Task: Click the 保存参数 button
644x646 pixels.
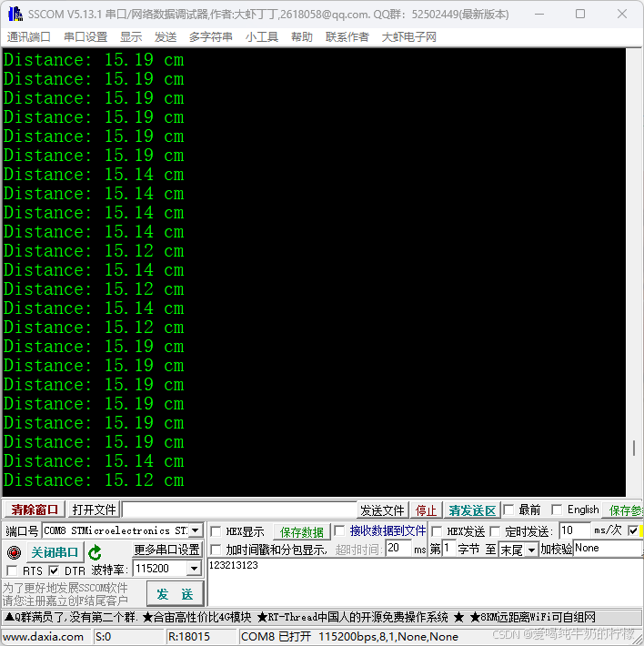Action: coord(624,510)
